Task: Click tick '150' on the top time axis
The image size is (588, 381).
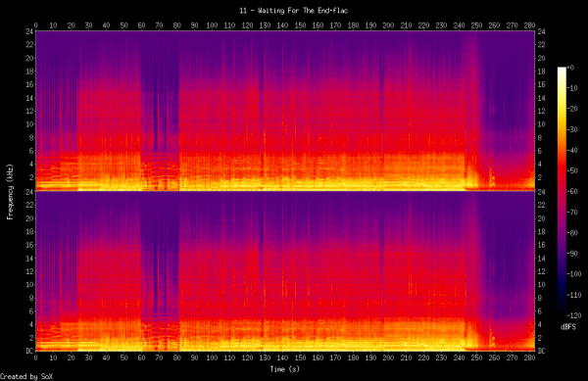Action: (300, 25)
